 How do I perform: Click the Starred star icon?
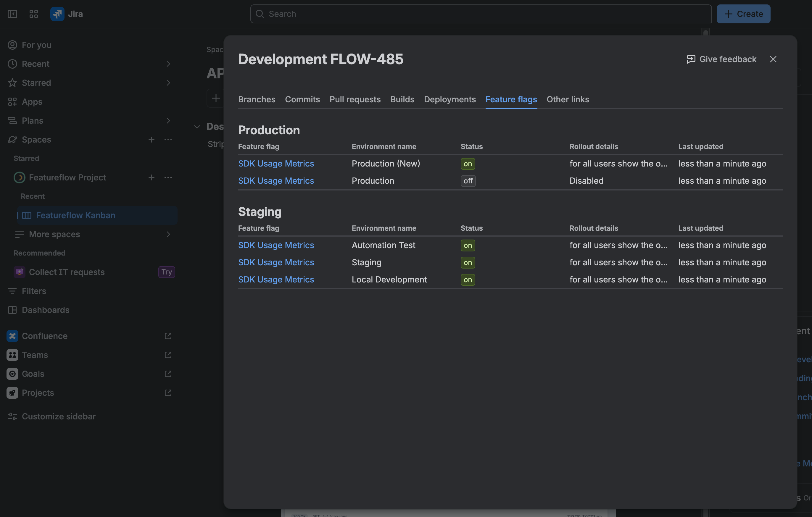click(12, 83)
